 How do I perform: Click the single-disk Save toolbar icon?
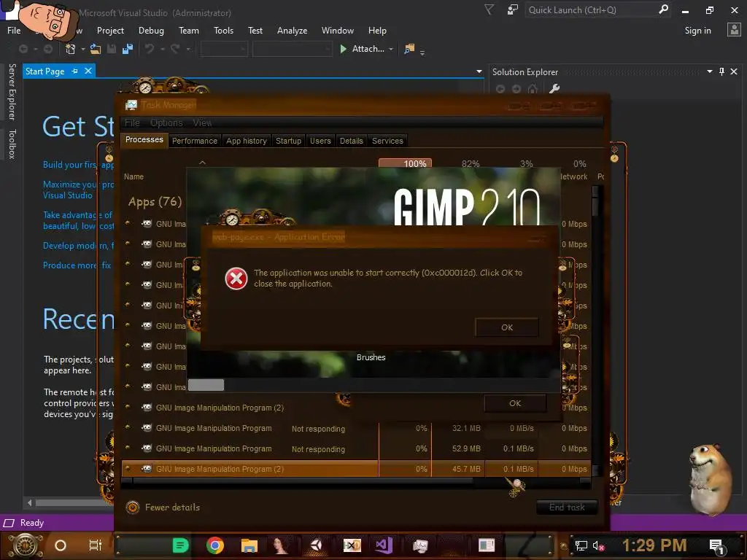112,49
